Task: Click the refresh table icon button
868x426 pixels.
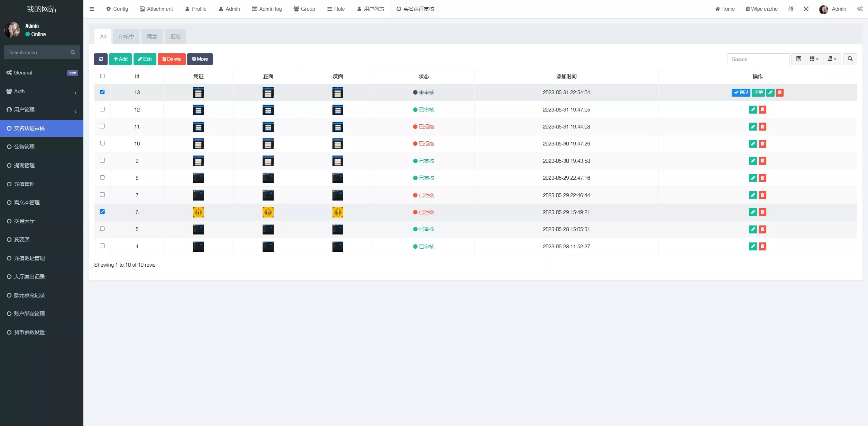Action: [101, 59]
